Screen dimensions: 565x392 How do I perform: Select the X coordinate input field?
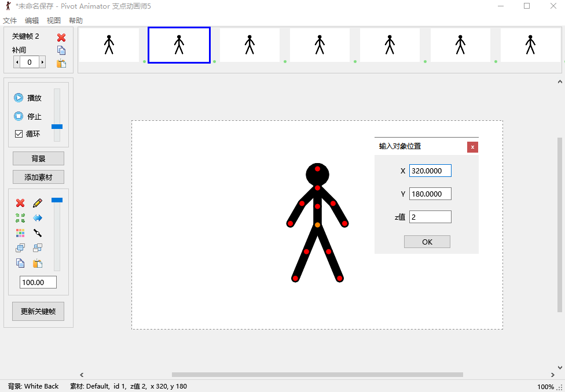[430, 171]
